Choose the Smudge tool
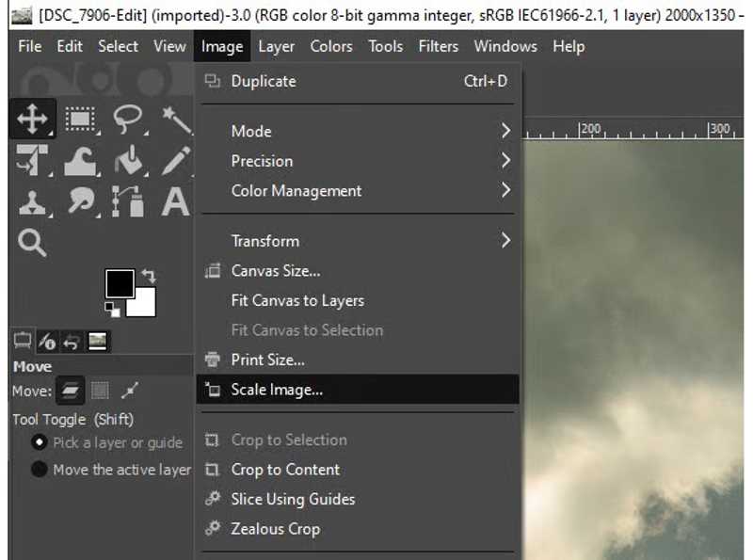Screen dimensions: 753x560 [81, 201]
